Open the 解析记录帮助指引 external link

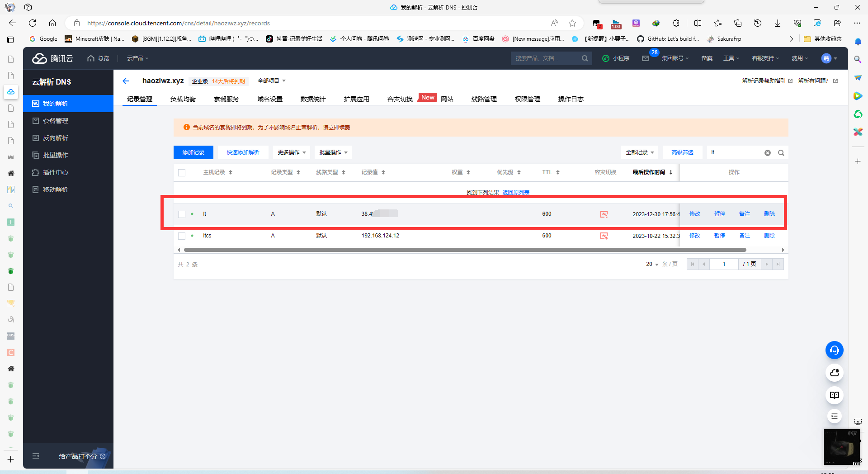click(x=767, y=81)
